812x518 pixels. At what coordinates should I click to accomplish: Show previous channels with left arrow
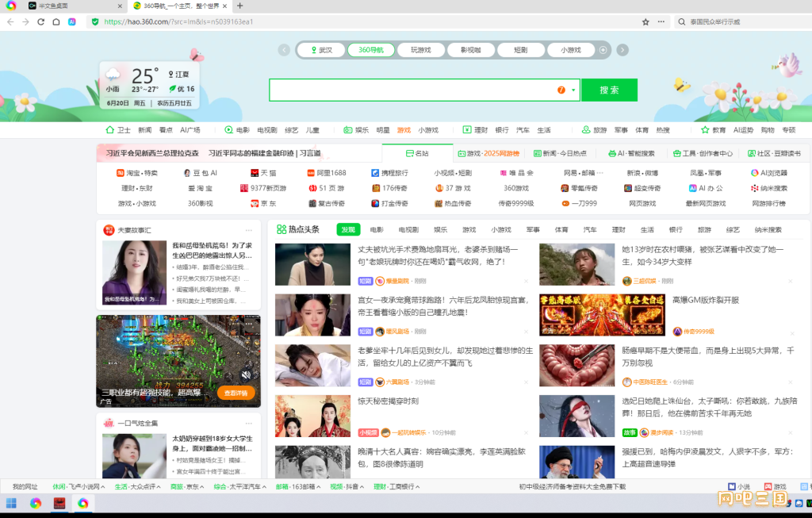[284, 50]
